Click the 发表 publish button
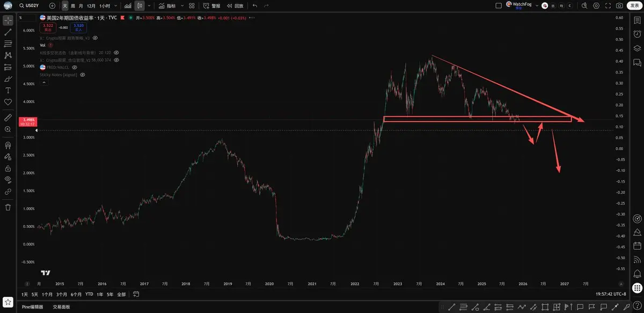The image size is (644, 313). click(634, 5)
